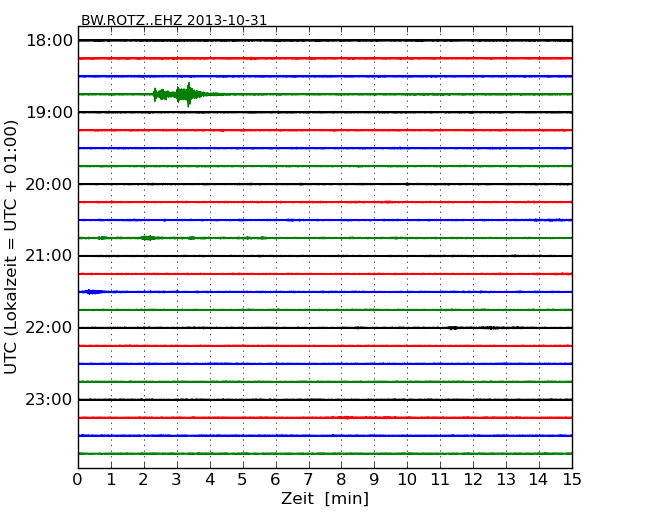The height and width of the screenshot is (520, 650).
Task: Click the x-axis tick label 15
Action: click(x=572, y=479)
